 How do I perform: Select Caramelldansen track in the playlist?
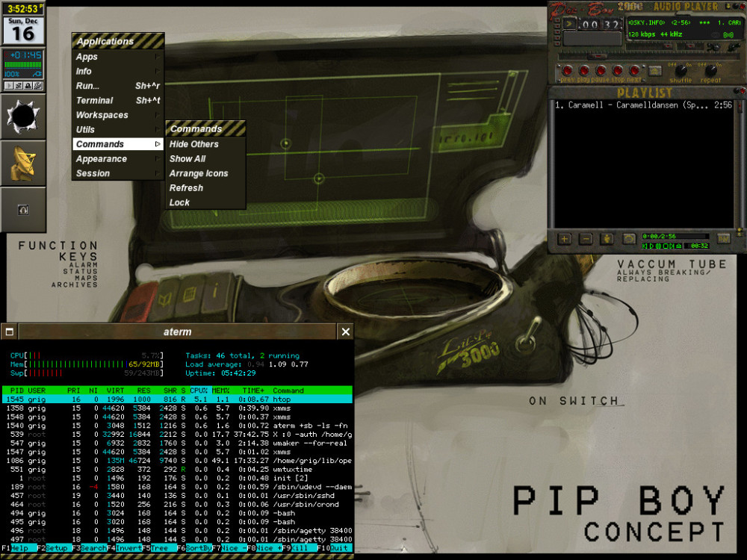(x=643, y=105)
